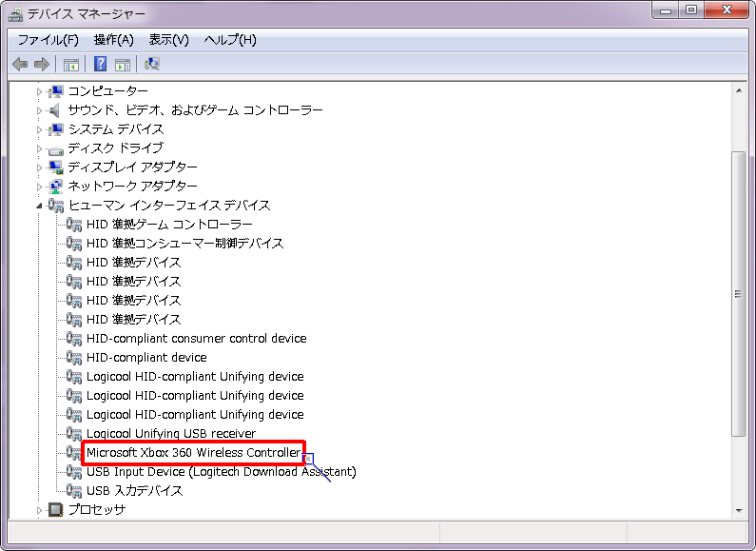This screenshot has width=756, height=551.
Task: Select the プロセッサ label
Action: (x=97, y=509)
